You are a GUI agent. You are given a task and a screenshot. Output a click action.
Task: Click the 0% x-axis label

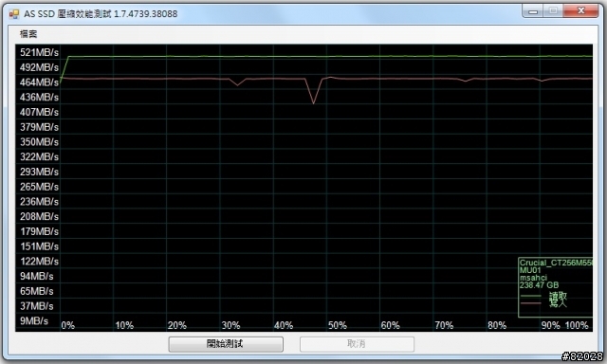pos(67,325)
